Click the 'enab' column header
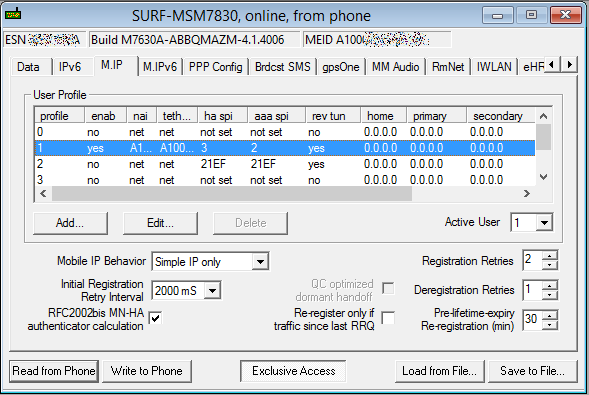The width and height of the screenshot is (589, 395). click(x=106, y=116)
